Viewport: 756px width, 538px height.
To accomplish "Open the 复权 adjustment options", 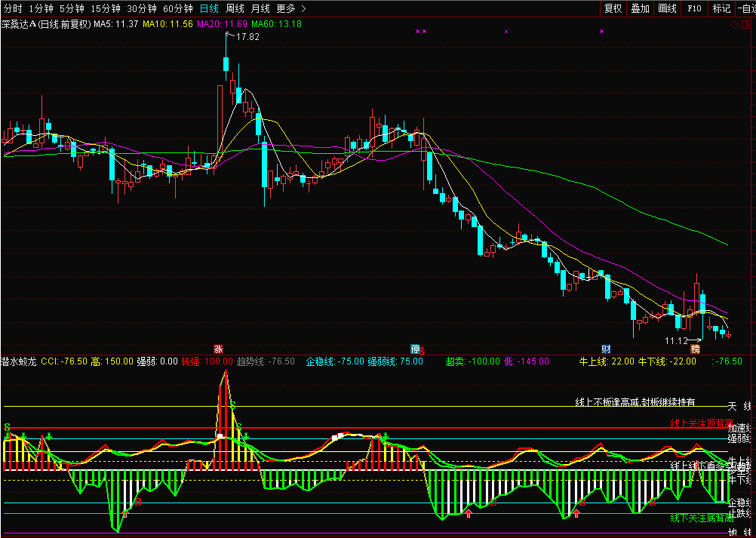I will coord(613,8).
